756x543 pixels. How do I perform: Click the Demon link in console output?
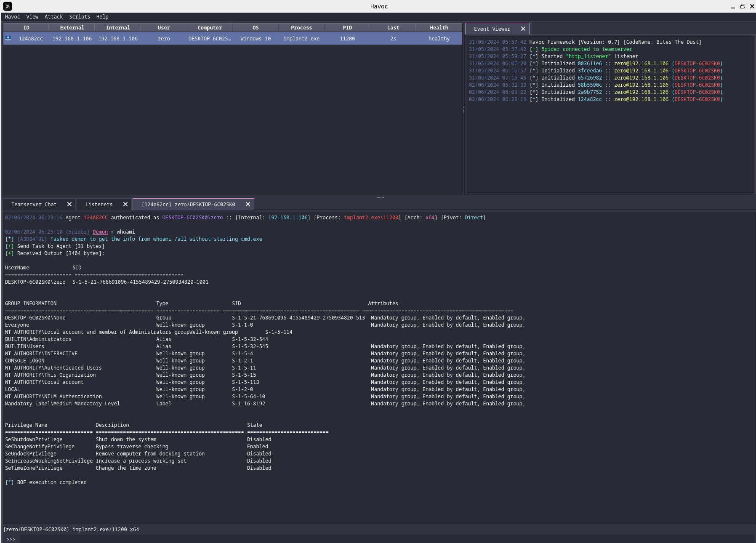(100, 232)
